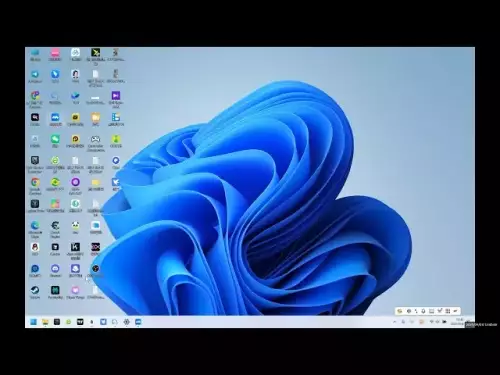Open File Explorer from taskbar
Image resolution: width=500 pixels, height=375 pixels.
tap(45, 322)
